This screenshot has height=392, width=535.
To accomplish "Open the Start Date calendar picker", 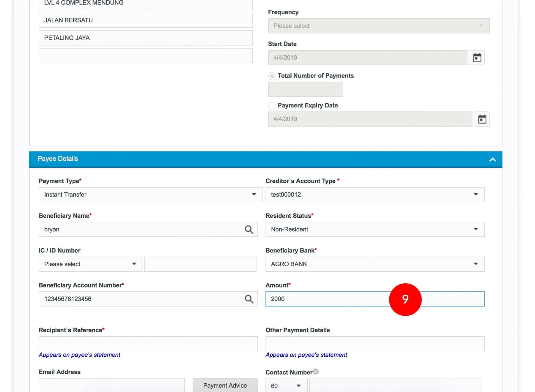I will pyautogui.click(x=477, y=58).
